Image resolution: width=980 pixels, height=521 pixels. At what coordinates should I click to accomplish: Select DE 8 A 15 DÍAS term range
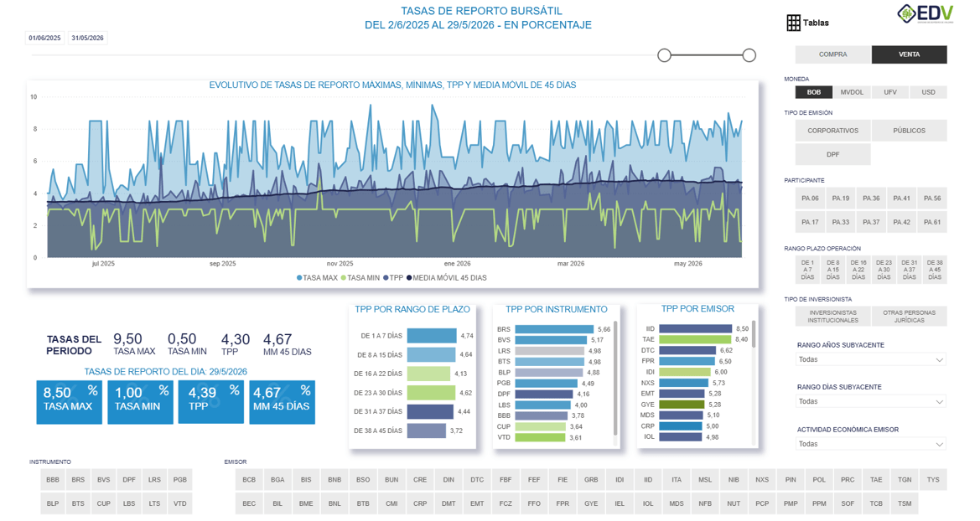[x=833, y=270]
